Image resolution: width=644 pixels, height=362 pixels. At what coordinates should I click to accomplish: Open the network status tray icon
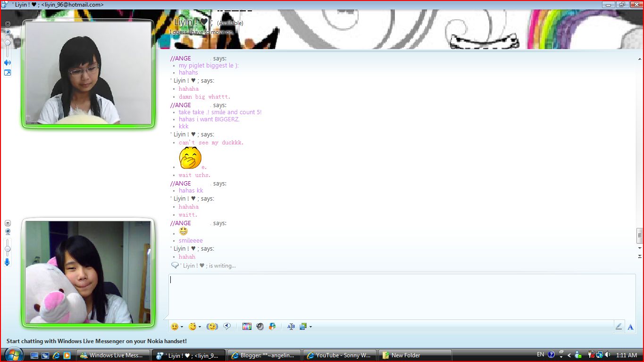coord(599,355)
